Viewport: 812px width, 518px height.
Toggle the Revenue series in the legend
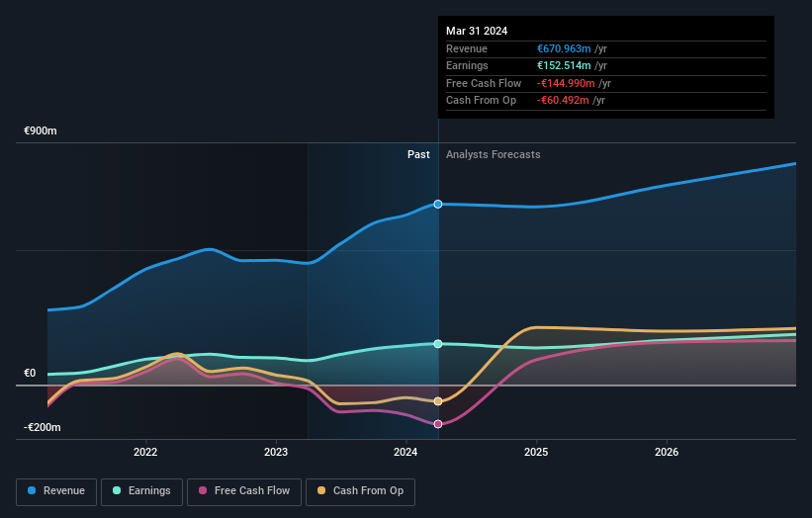click(x=56, y=491)
